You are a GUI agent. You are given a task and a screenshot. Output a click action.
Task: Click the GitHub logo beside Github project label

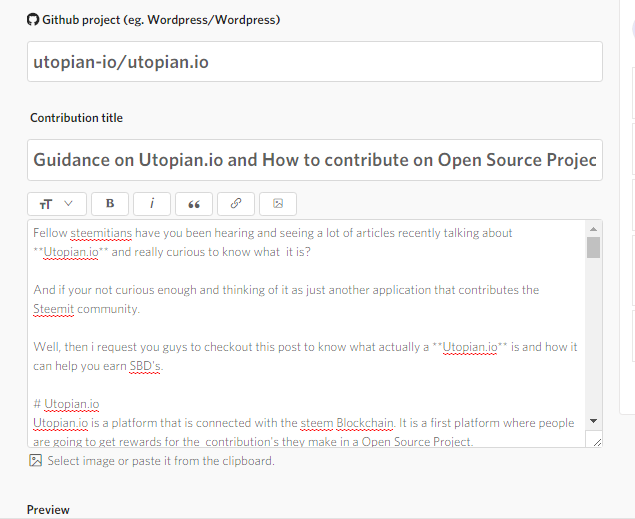(33, 20)
